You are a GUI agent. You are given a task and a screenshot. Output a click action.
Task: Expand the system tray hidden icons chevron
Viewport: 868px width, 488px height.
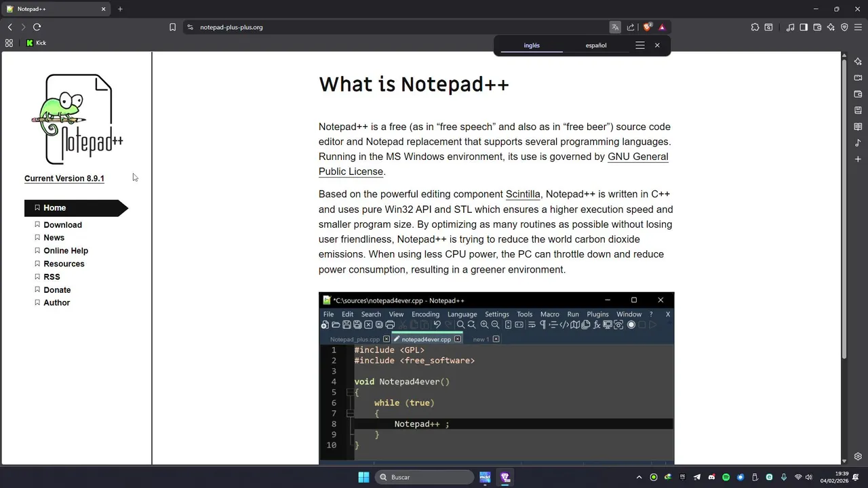point(639,477)
